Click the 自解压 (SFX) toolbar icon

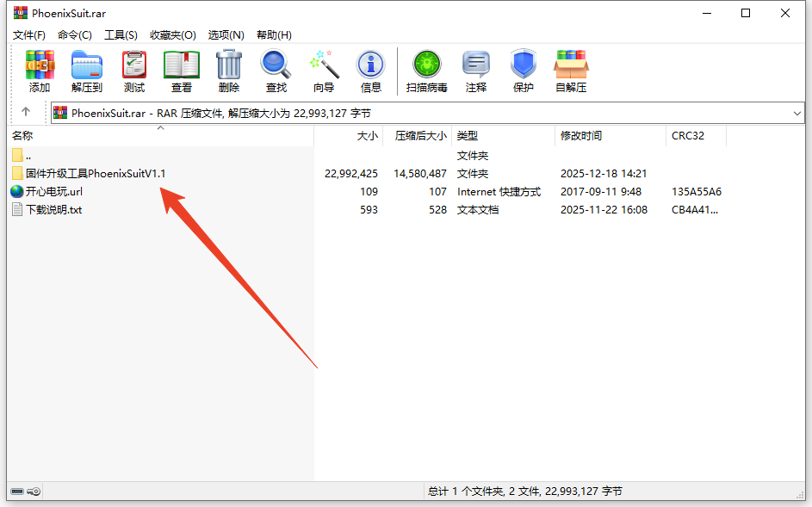[x=571, y=71]
